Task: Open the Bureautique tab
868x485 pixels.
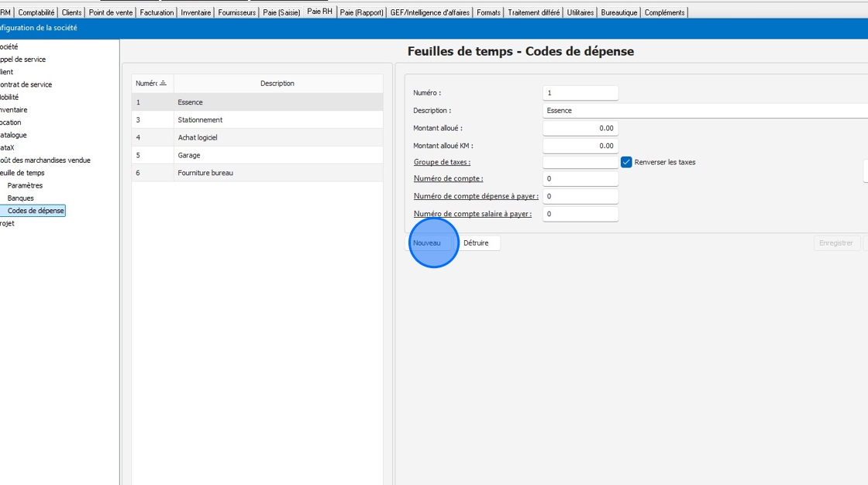Action: pyautogui.click(x=619, y=12)
